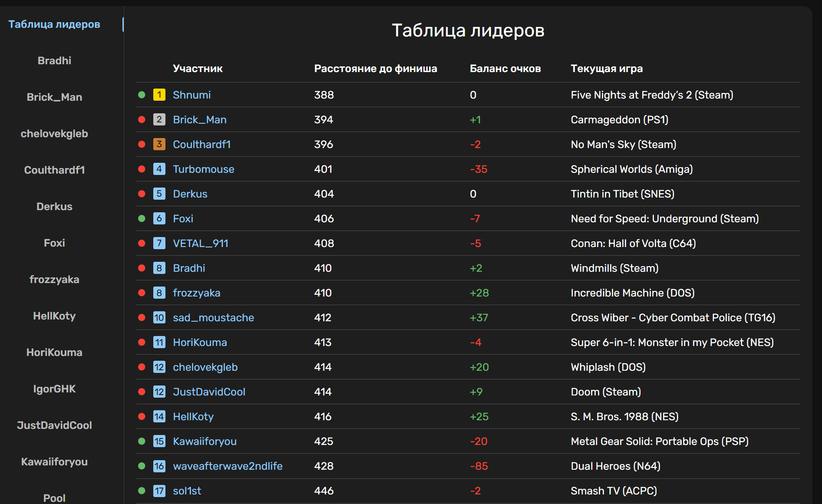Open HoriKouma in the sidebar

[x=54, y=352]
